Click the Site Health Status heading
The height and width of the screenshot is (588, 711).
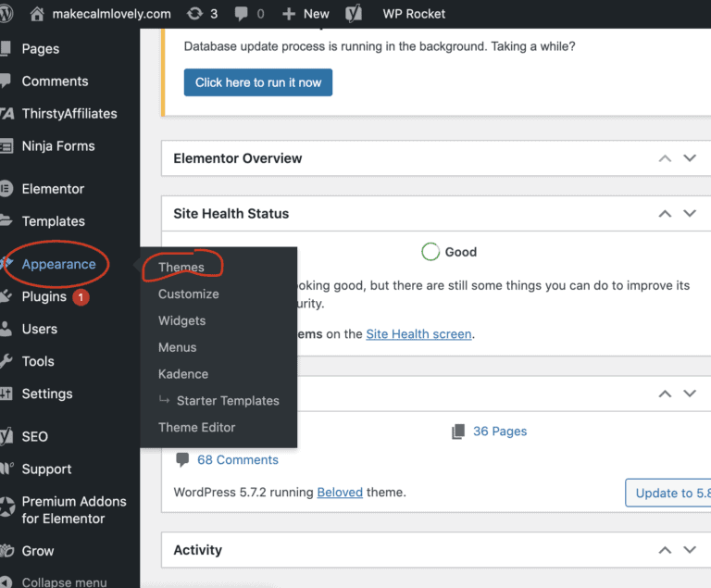click(x=231, y=214)
